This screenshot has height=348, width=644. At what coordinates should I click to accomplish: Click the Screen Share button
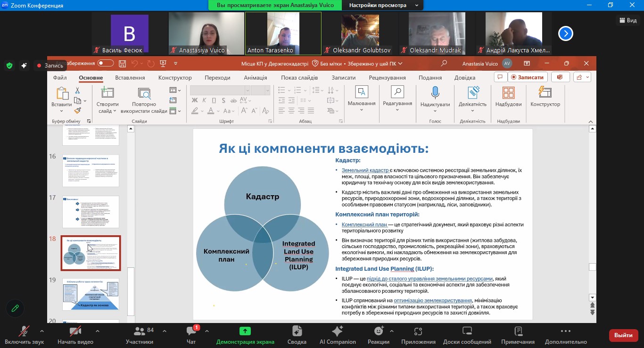[245, 331]
